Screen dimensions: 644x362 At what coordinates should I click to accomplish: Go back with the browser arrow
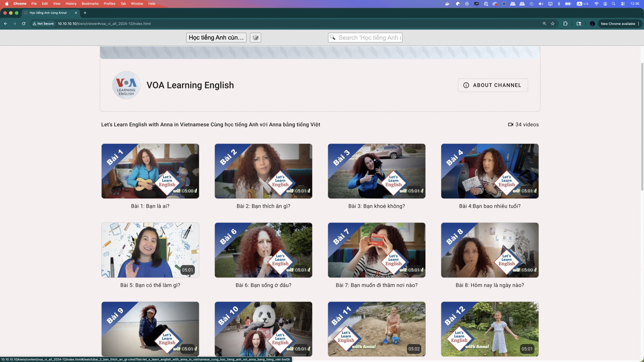point(6,24)
